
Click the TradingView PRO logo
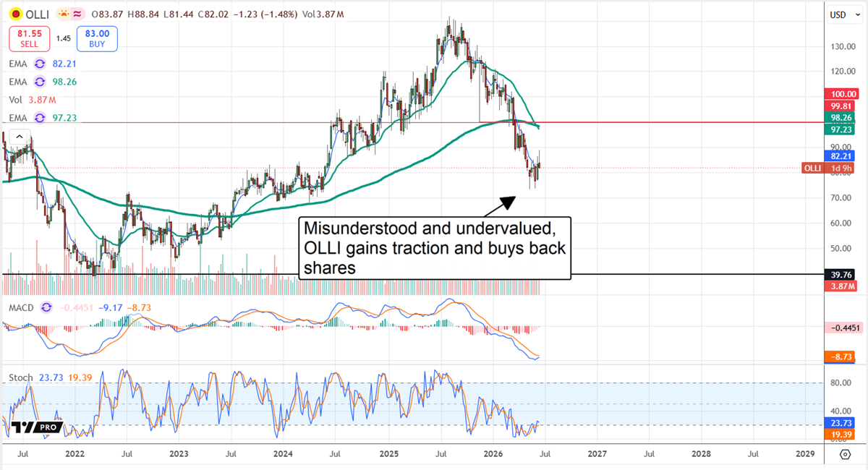[x=36, y=427]
